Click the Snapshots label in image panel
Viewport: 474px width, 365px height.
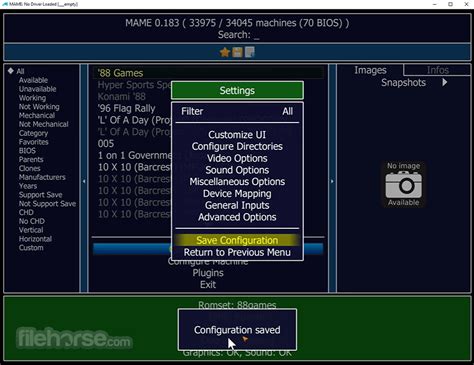pos(403,82)
